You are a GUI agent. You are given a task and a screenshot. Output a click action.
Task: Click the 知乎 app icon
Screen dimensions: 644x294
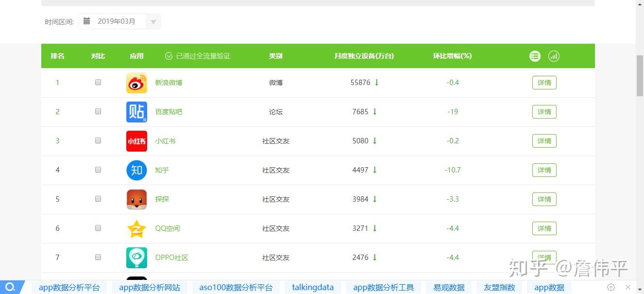click(x=136, y=170)
